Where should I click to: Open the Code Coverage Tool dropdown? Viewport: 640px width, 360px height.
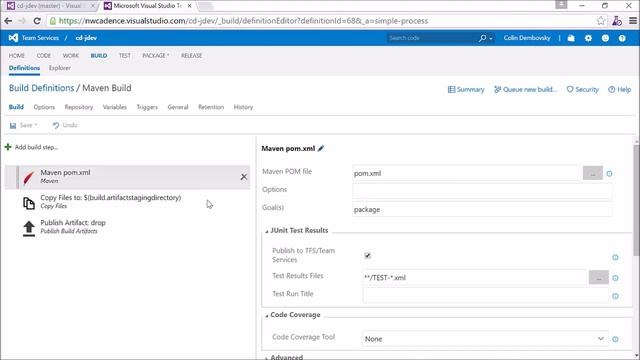coord(485,339)
